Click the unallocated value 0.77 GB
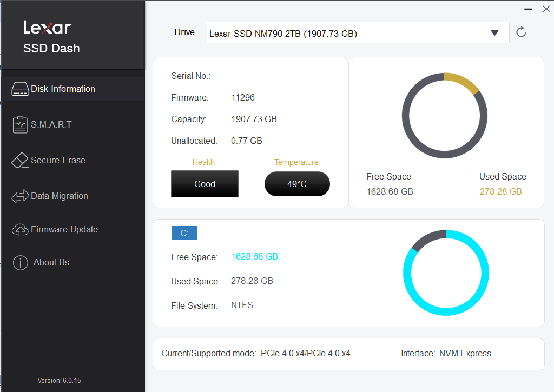The image size is (554, 392). [246, 141]
